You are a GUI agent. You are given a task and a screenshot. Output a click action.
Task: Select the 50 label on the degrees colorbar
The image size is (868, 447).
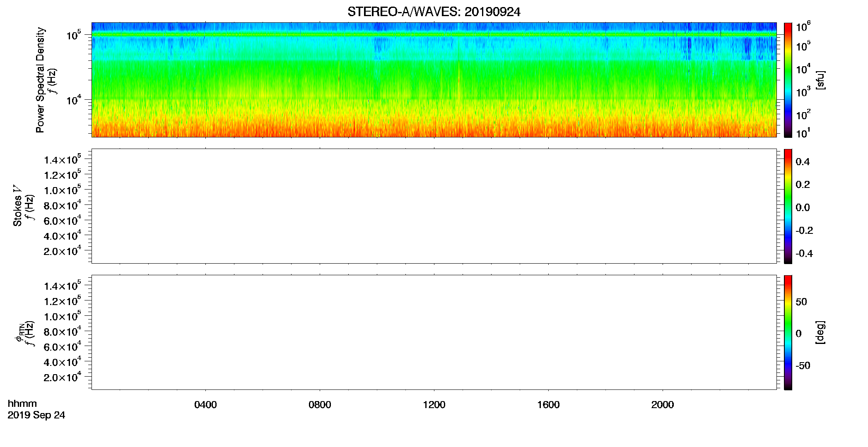click(801, 302)
